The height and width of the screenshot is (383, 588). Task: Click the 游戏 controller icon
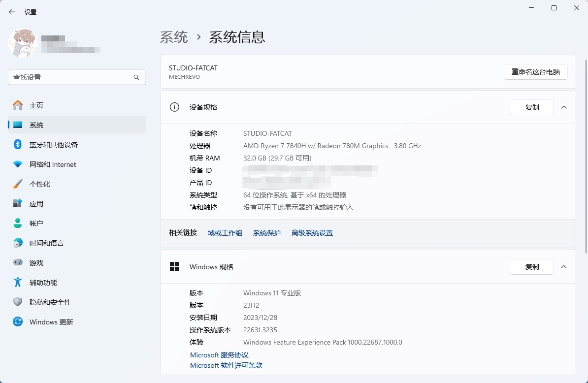18,262
